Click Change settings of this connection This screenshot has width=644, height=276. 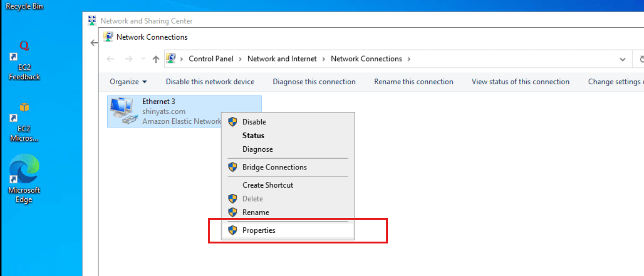coord(615,82)
